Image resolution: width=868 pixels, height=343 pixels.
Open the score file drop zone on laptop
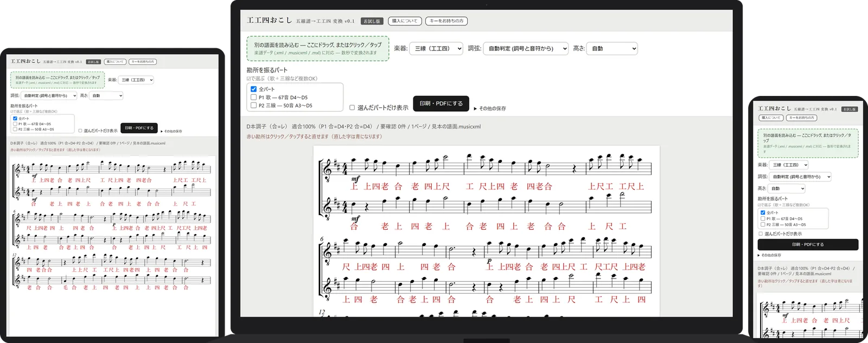(x=318, y=48)
